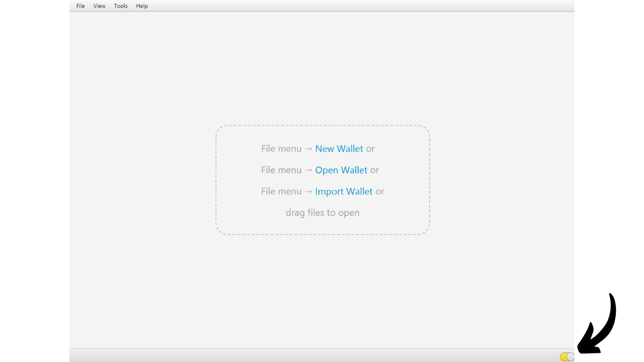The height and width of the screenshot is (362, 644).
Task: Select the Import Wallet link
Action: pos(344,192)
